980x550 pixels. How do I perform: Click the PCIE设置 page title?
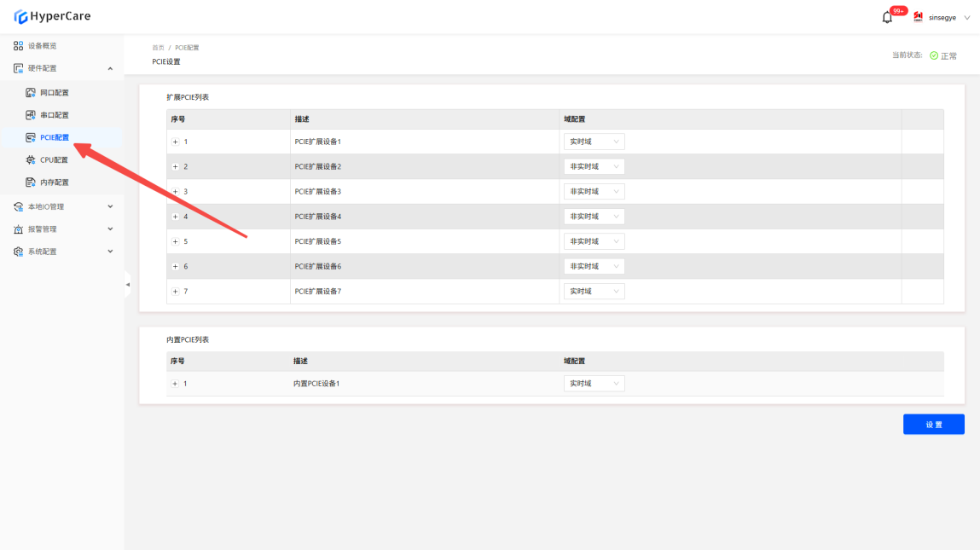[166, 62]
